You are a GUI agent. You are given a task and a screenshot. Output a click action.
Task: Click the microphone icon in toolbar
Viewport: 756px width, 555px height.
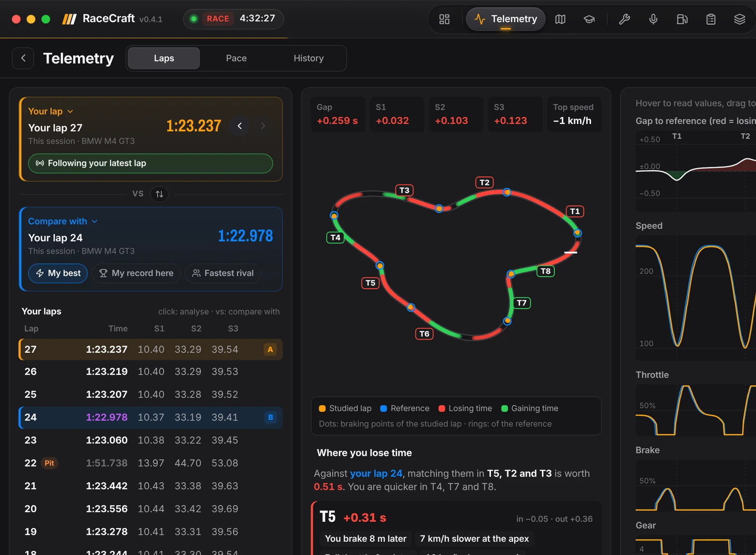click(653, 19)
